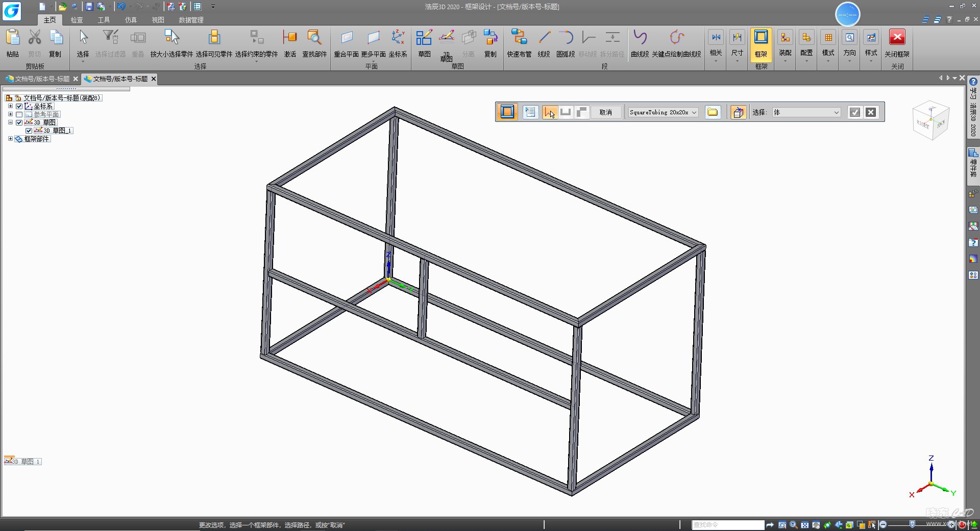This screenshot has width=980, height=531.
Task: Click the 复制 (Copy) clipboard icon
Action: tap(56, 38)
